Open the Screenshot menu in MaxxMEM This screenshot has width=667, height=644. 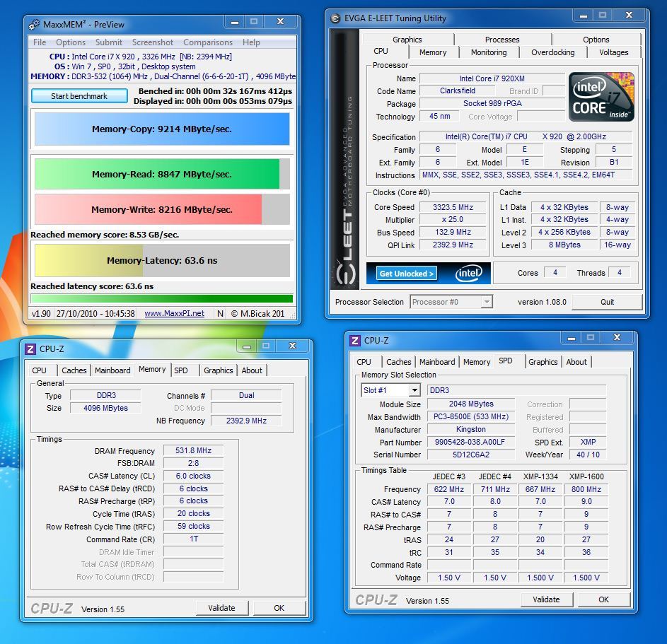coord(152,42)
